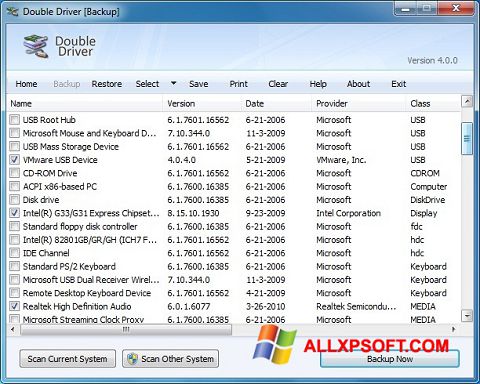Click the horizontal scrollbar right arrow
The image size is (480, 384).
click(x=454, y=329)
